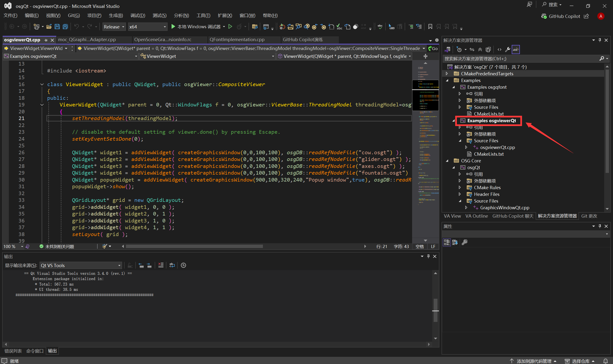
Task: Click the bookmark icon in toolbar
Action: pos(430,27)
